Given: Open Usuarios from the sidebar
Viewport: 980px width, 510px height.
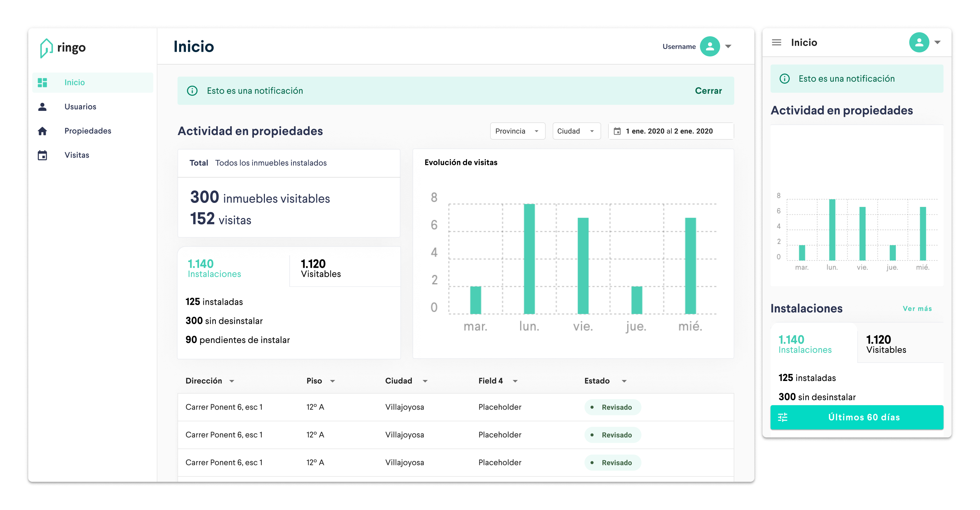Looking at the screenshot, I should [93, 107].
